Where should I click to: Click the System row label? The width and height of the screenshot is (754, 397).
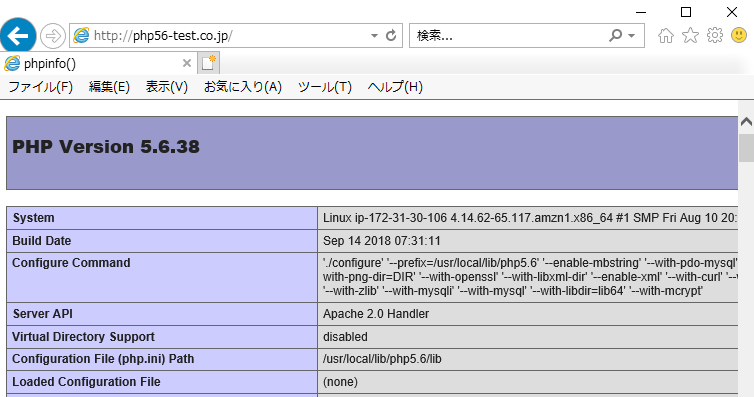pyautogui.click(x=34, y=218)
